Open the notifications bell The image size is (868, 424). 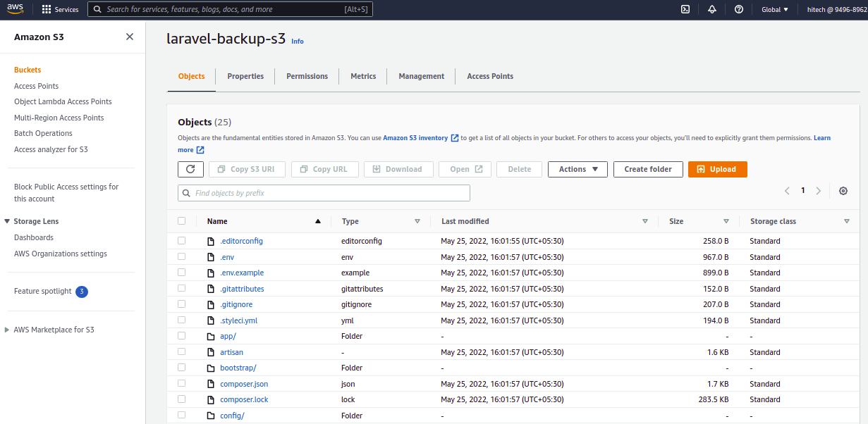[712, 9]
